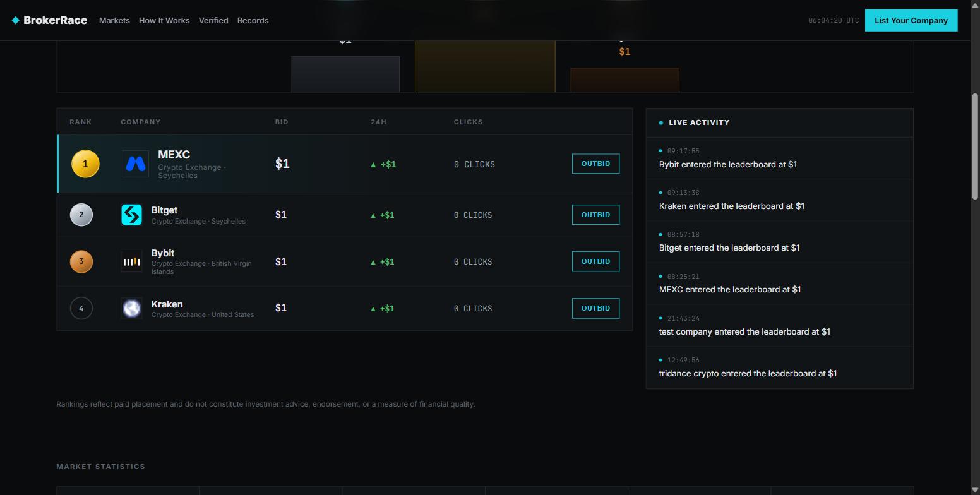
Task: Select the Kraken company name
Action: 167,304
